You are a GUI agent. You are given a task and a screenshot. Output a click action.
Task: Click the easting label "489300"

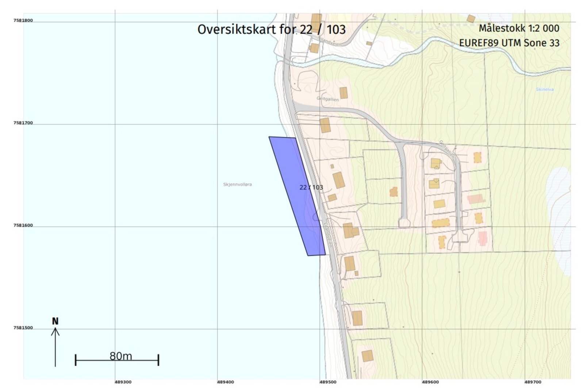click(123, 382)
